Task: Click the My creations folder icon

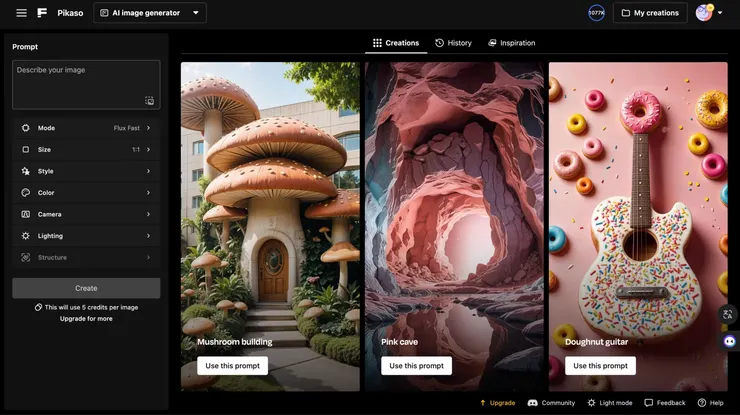Action: pyautogui.click(x=625, y=13)
